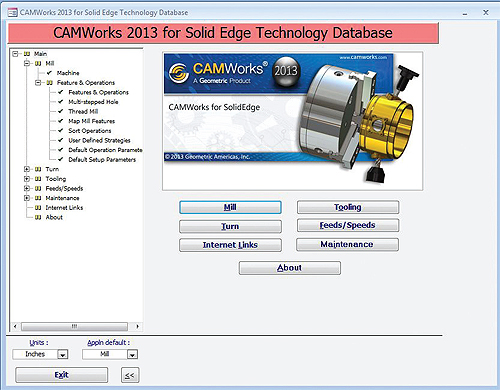This screenshot has width=500, height=390.
Task: Open the Appln default dropdown arrow
Action: [x=132, y=354]
